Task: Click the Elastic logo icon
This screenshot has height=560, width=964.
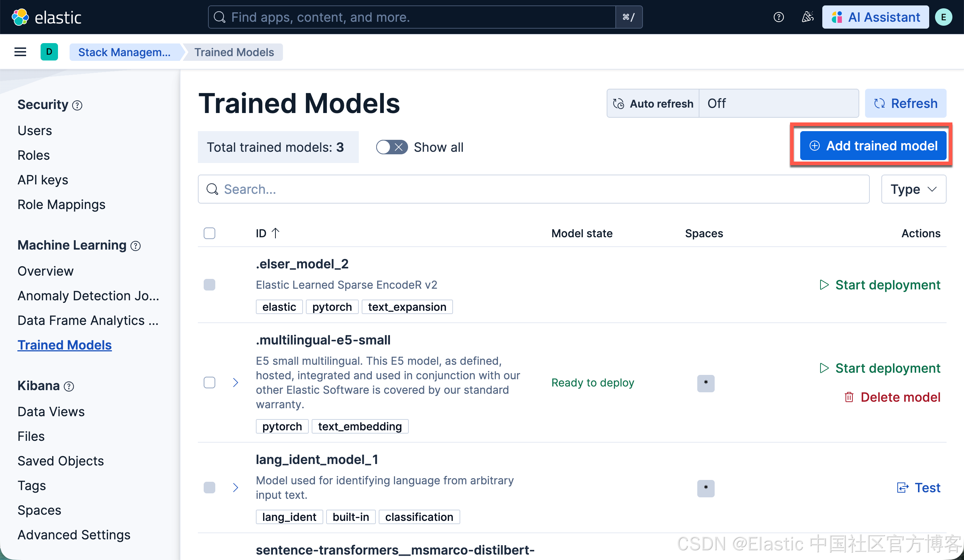Action: 20,17
